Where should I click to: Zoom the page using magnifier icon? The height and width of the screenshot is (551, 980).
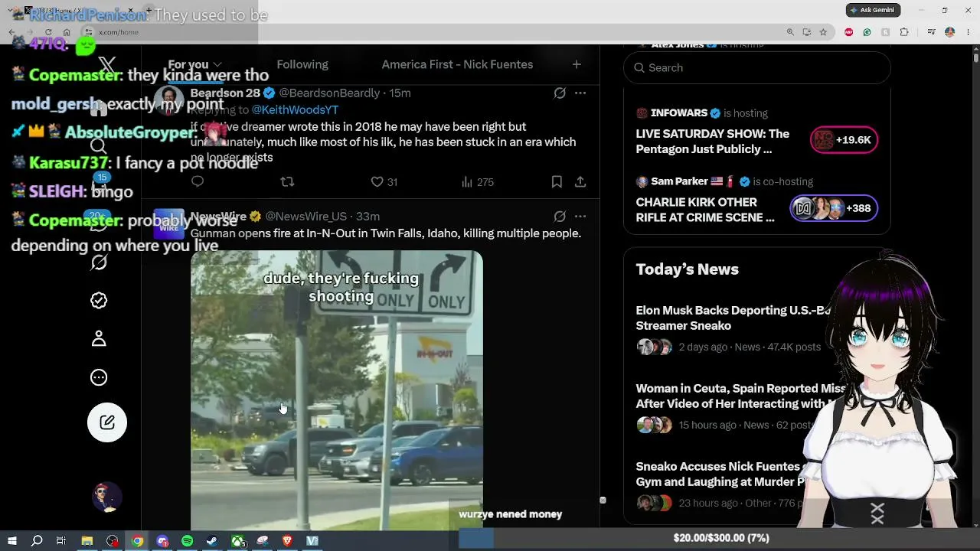[790, 32]
